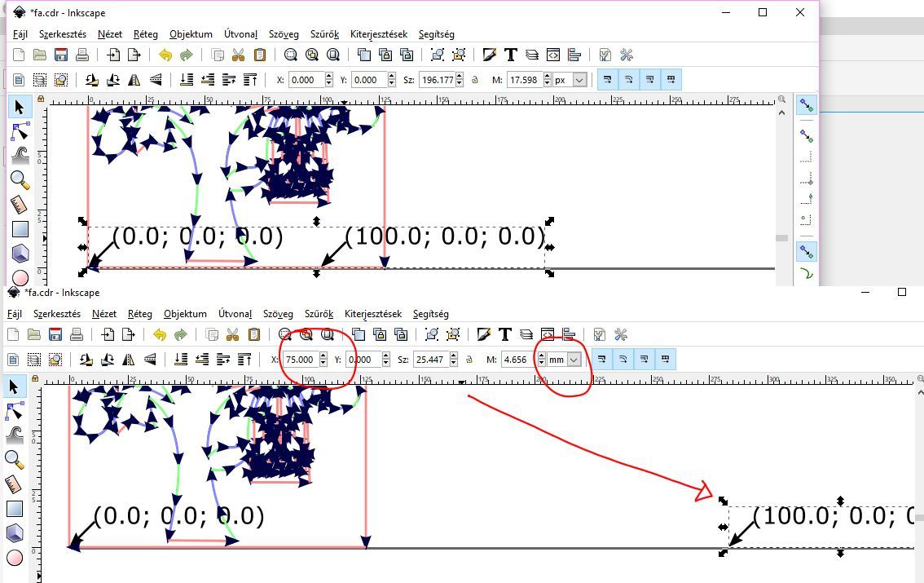The height and width of the screenshot is (583, 924).
Task: Toggle snapping button at top of snap bar
Action: coord(806,105)
